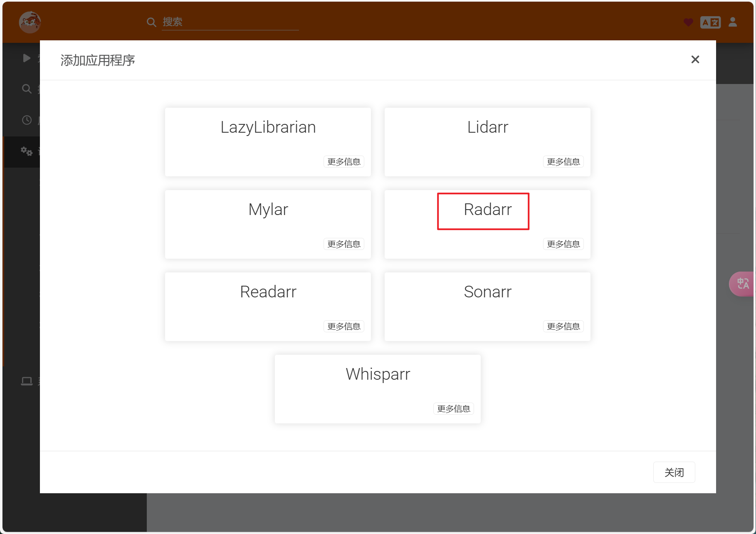Click the 关闭 button in dialog footer
Image resolution: width=756 pixels, height=534 pixels.
(674, 472)
